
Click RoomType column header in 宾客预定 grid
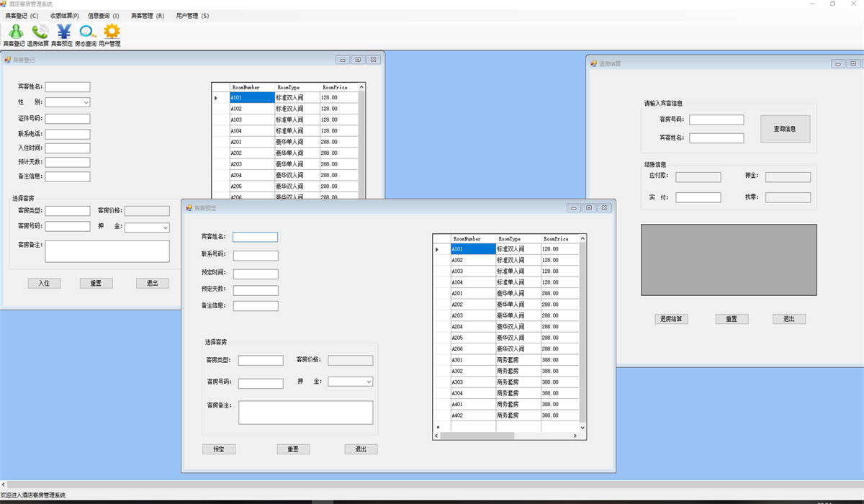[518, 239]
